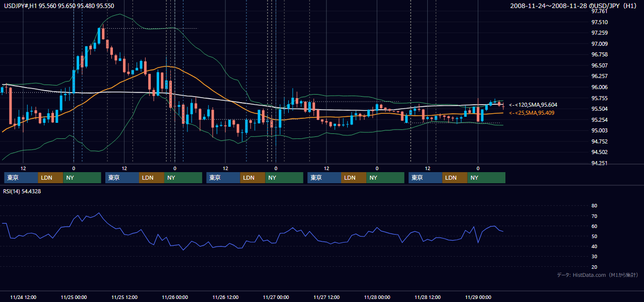Select the 11/26 00:00 date label
The image size is (644, 302).
175,297
